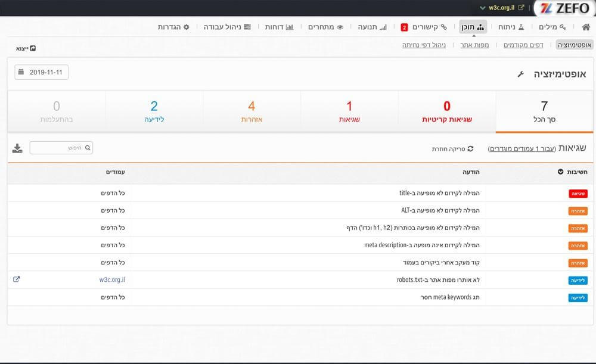This screenshot has height=364, width=596.
Task: Go to the home icon in navigation
Action: pyautogui.click(x=586, y=27)
